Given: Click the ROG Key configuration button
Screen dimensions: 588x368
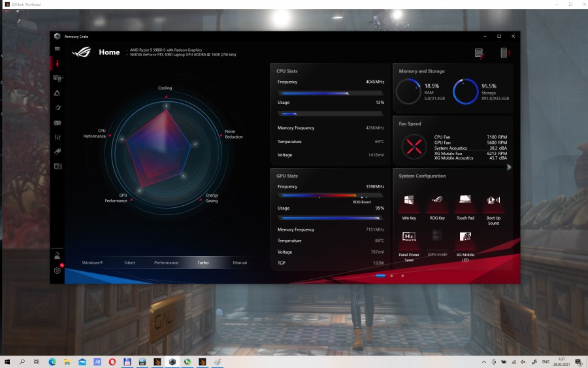Looking at the screenshot, I should click(437, 201).
